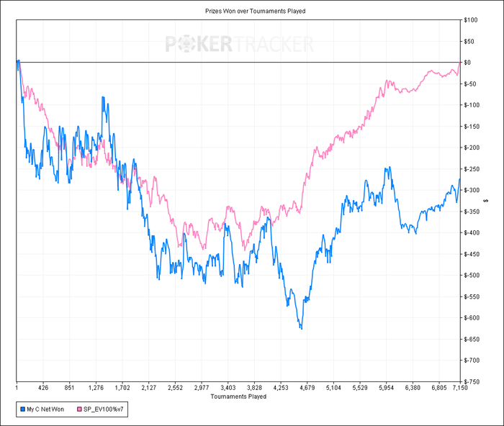Click the '3,403' x-axis tick label

(228, 388)
